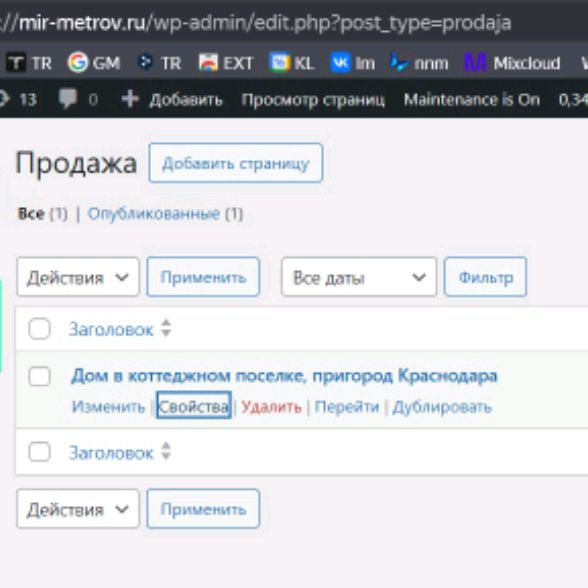
Task: Click Изменить row action
Action: [108, 407]
